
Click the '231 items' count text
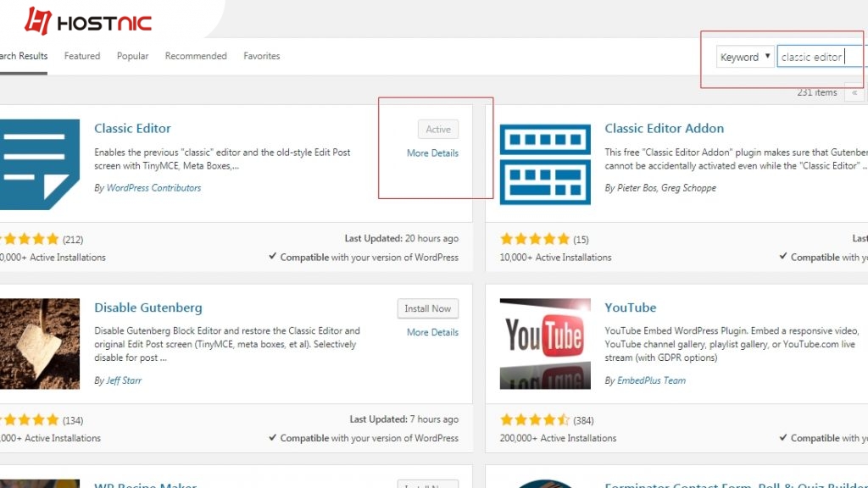tap(817, 92)
